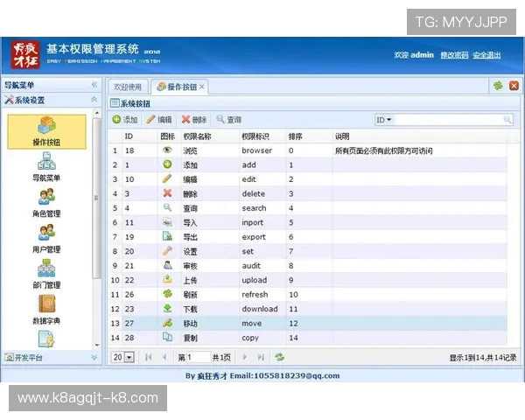Viewport: 525px width, 420px height.
Task: Click sidebar scrollbar up arrow
Action: pos(97,113)
